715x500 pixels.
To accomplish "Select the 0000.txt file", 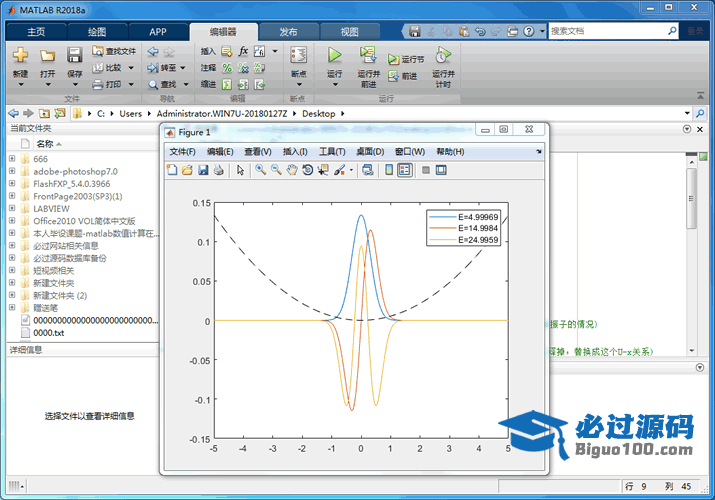I will coord(48,333).
